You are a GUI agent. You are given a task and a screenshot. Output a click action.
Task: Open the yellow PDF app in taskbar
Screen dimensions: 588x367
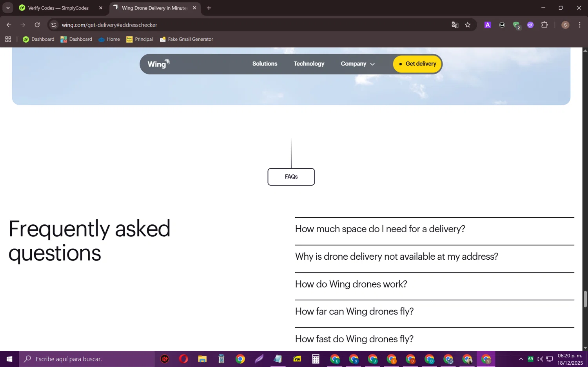tap(297, 359)
